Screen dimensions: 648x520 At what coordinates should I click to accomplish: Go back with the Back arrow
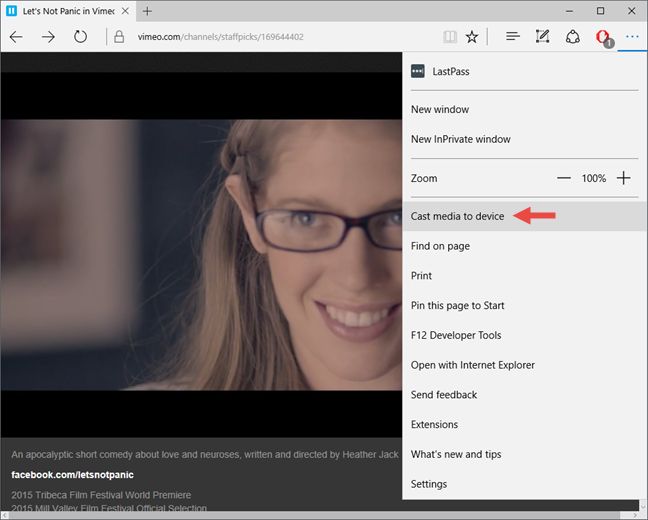coord(16,37)
